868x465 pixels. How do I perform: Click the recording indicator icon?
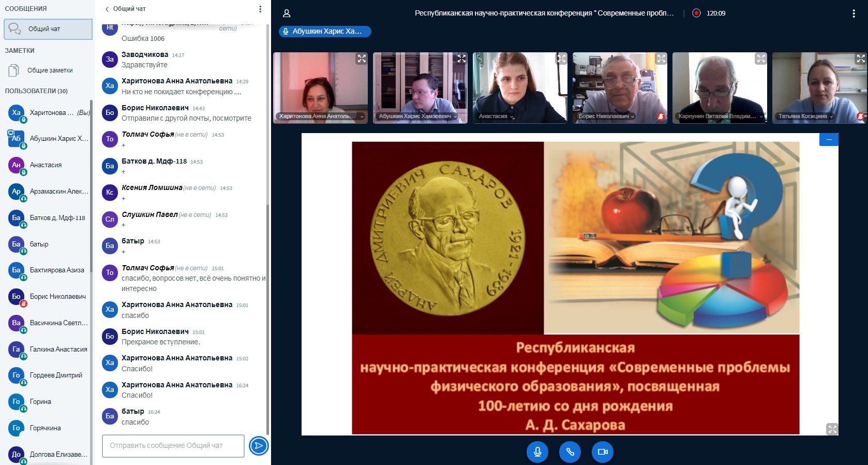pos(696,13)
